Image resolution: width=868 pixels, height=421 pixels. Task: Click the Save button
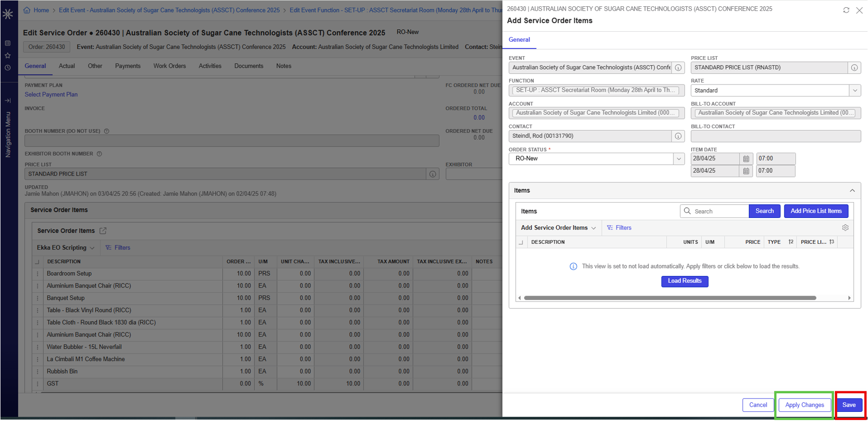[x=849, y=405]
